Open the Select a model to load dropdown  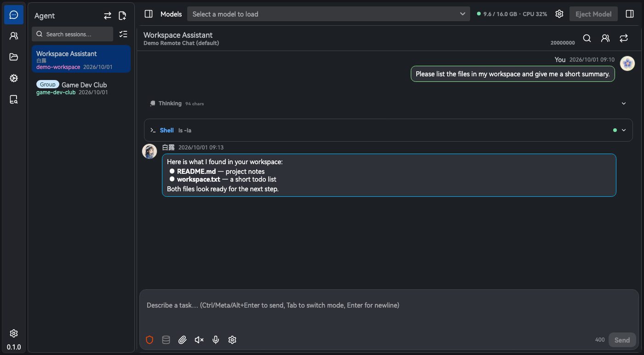pyautogui.click(x=328, y=14)
